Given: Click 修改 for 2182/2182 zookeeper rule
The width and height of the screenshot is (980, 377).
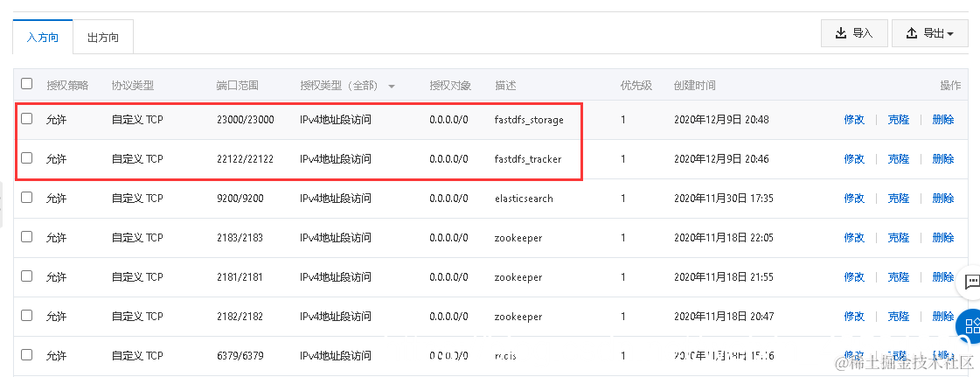Looking at the screenshot, I should coord(854,317).
